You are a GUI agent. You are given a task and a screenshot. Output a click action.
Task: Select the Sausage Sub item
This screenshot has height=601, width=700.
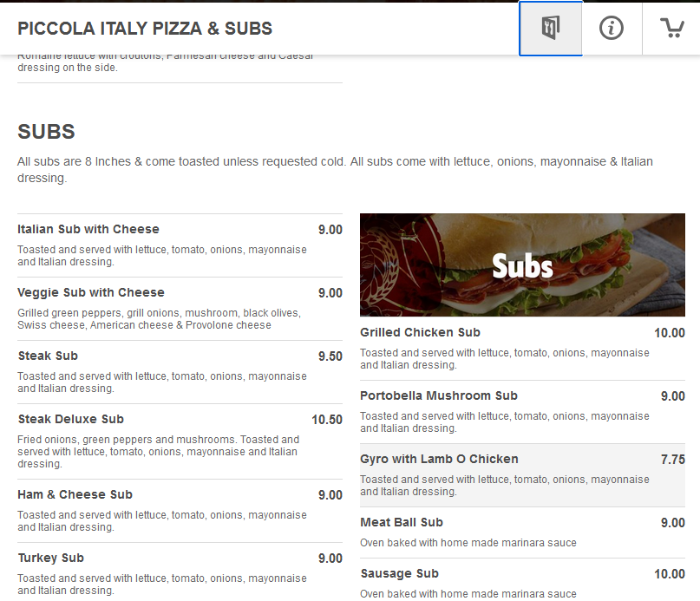click(399, 574)
